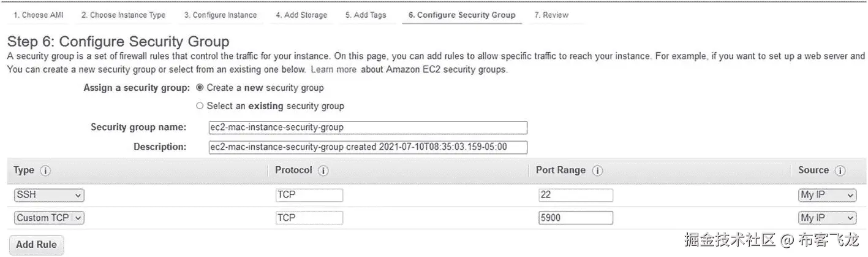Click the port range field showing 5900
The width and height of the screenshot is (868, 257).
point(575,218)
